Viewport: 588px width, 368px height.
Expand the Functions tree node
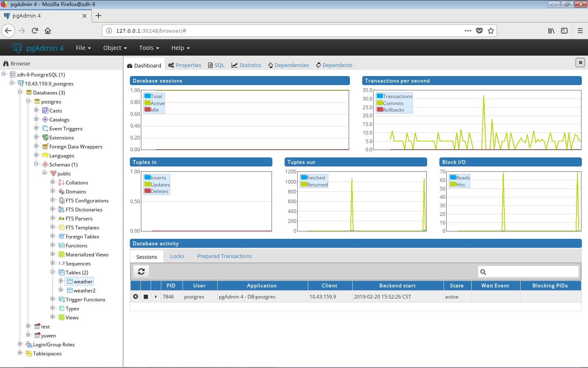[53, 245]
